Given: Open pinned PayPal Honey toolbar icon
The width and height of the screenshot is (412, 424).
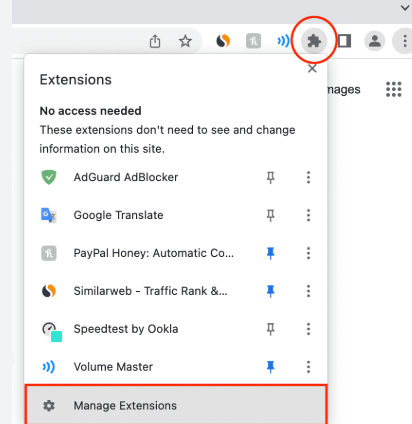Looking at the screenshot, I should tap(253, 41).
